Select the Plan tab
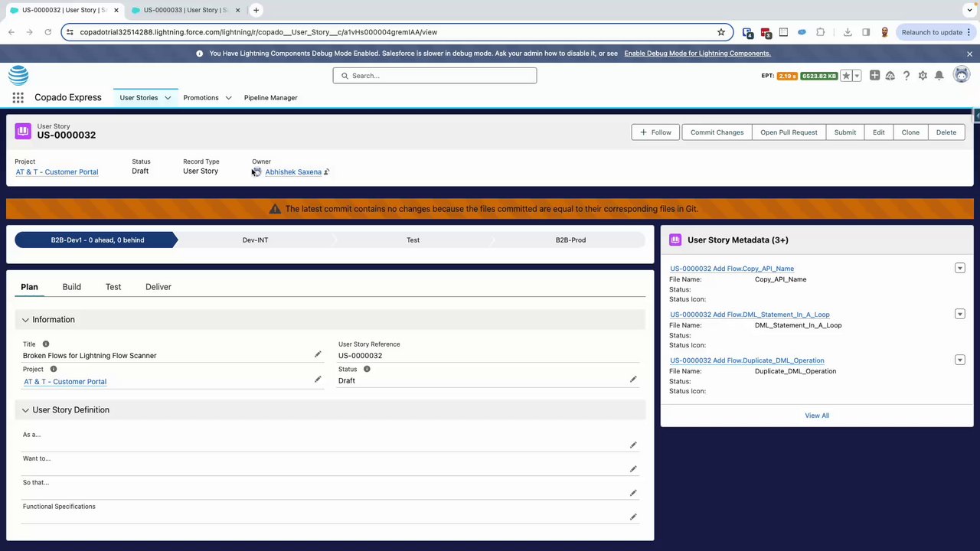The image size is (980, 551). 29,287
